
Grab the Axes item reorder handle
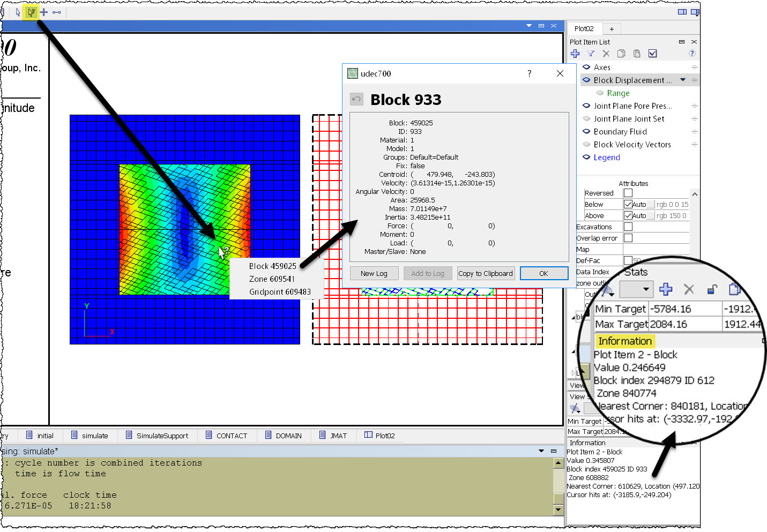pyautogui.click(x=694, y=68)
